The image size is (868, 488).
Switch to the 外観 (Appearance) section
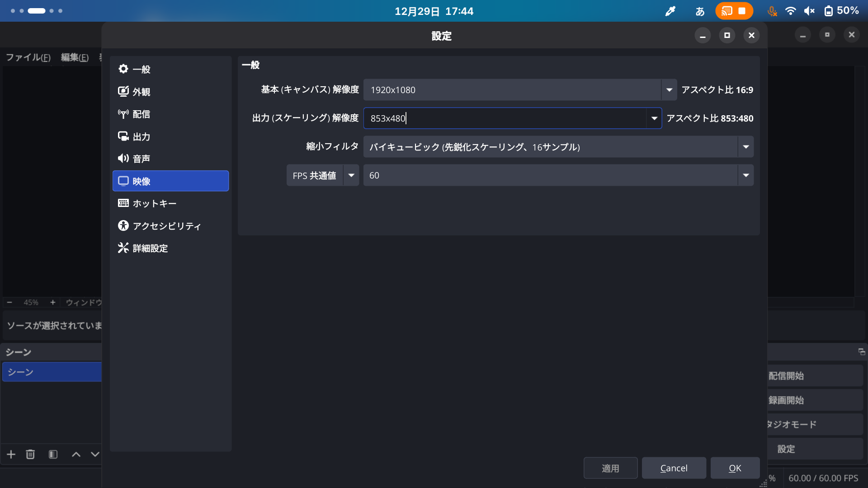pos(142,91)
